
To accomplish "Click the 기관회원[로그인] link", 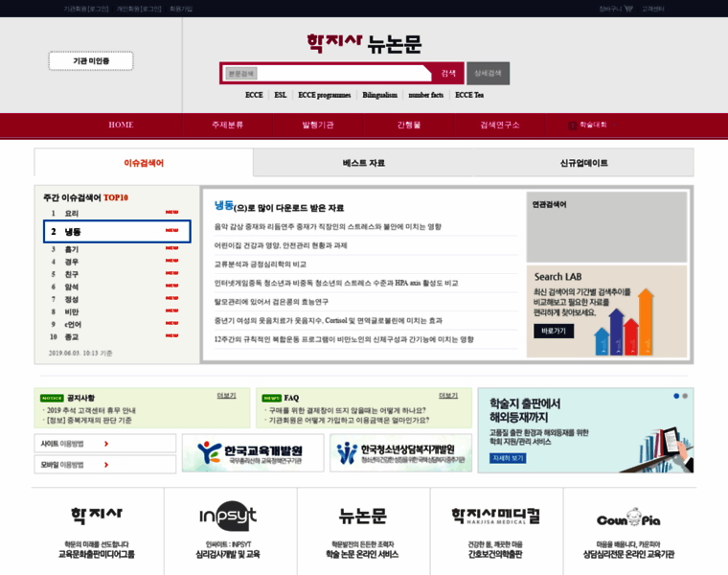I will pyautogui.click(x=86, y=9).
